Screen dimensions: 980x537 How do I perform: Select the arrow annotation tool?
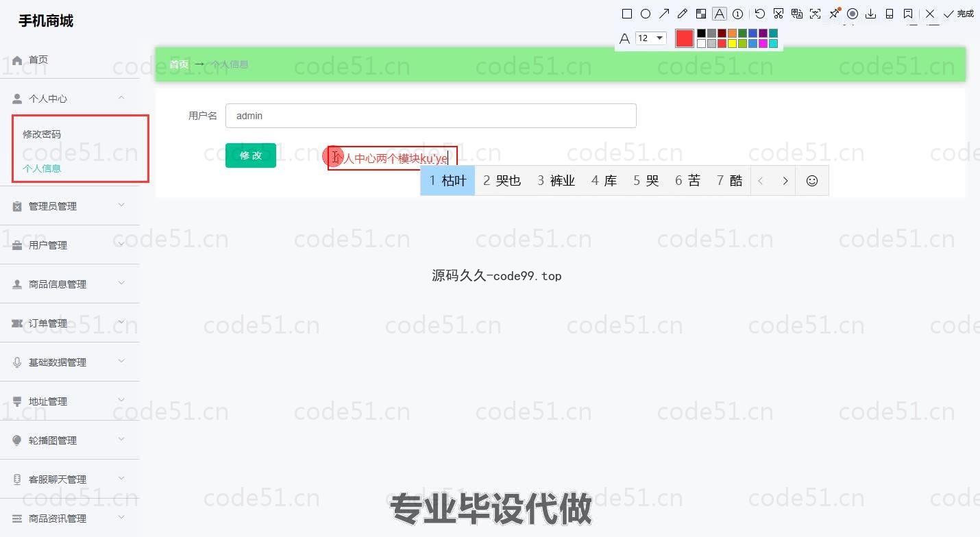663,14
